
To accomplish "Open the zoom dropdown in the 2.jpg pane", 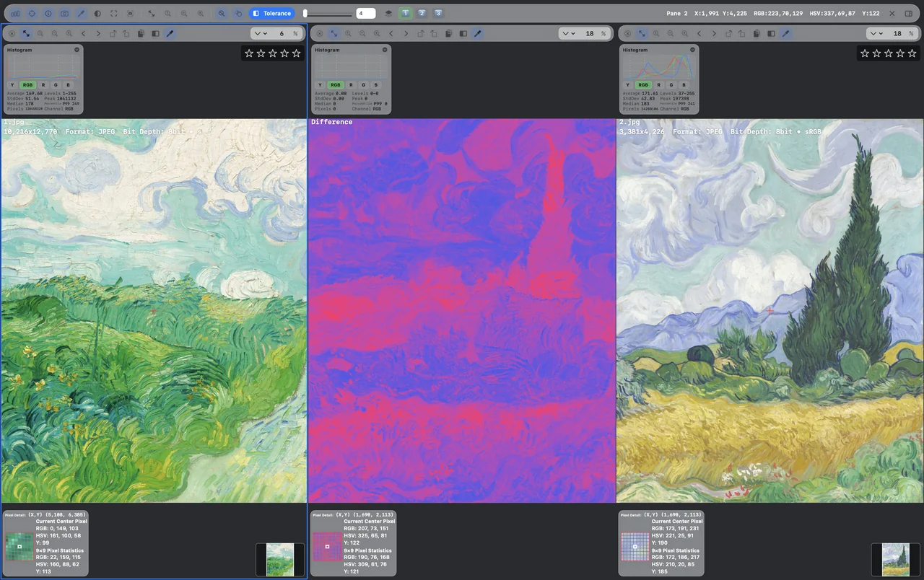I will click(876, 34).
